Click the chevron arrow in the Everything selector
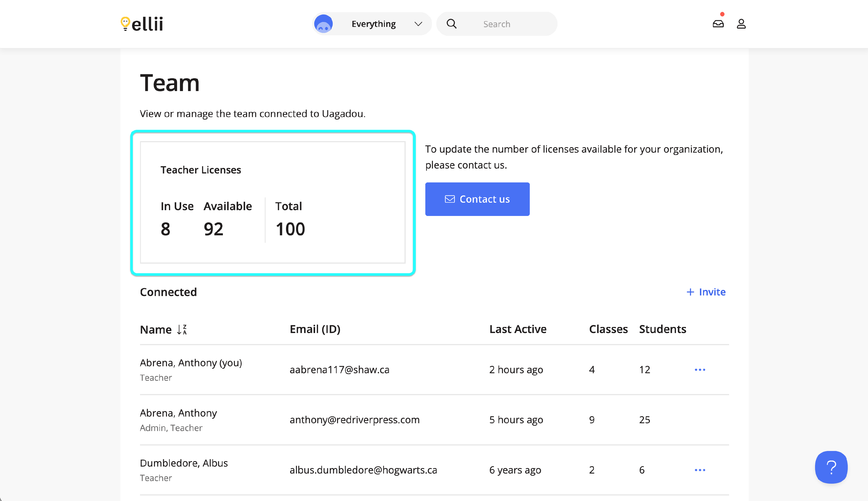The height and width of the screenshot is (501, 868). click(418, 24)
